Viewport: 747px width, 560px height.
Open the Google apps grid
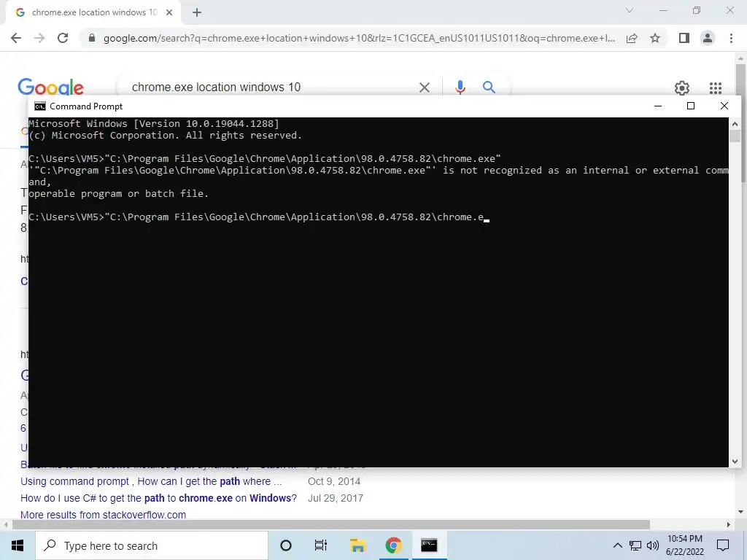coord(715,87)
